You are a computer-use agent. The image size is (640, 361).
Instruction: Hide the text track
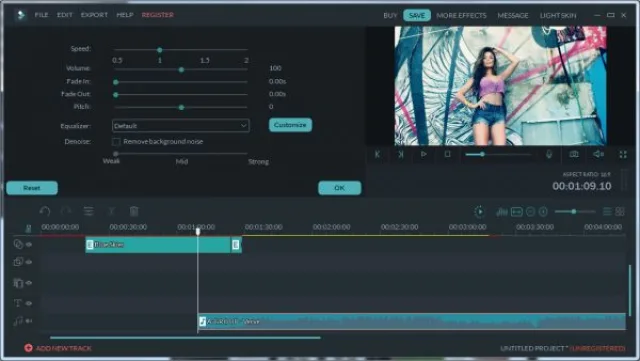click(x=29, y=303)
